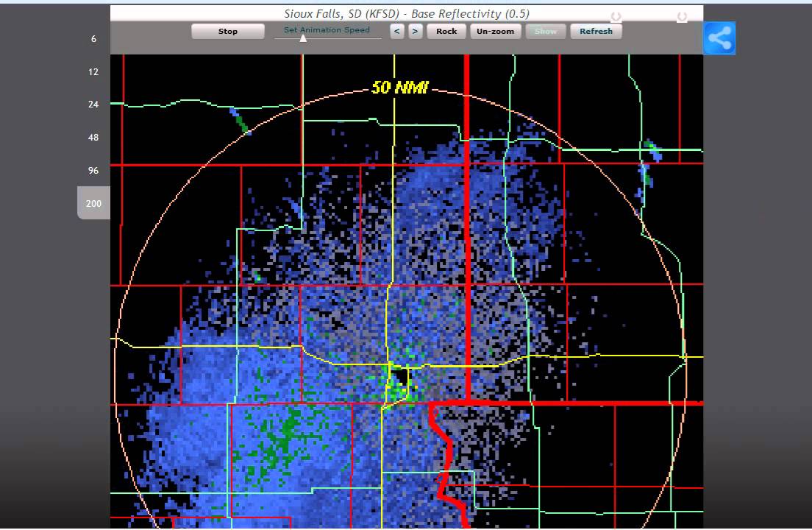Select the 24 frame count option
Screen dimensions: 812x530
point(93,104)
